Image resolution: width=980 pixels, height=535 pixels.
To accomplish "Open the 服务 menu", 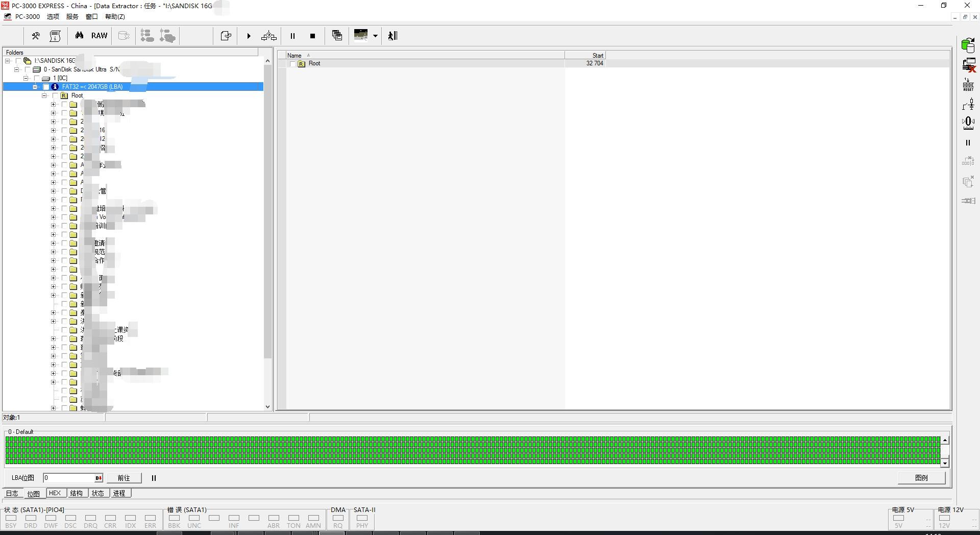I will 72,16.
